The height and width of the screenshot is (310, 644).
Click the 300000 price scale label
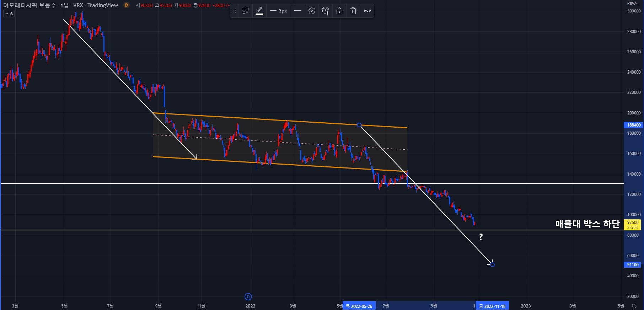point(634,11)
